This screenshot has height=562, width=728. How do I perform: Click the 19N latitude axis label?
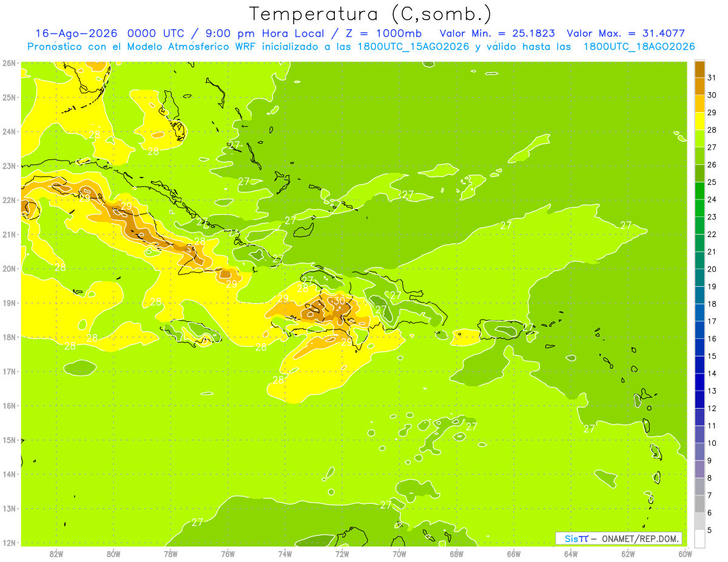[x=8, y=303]
